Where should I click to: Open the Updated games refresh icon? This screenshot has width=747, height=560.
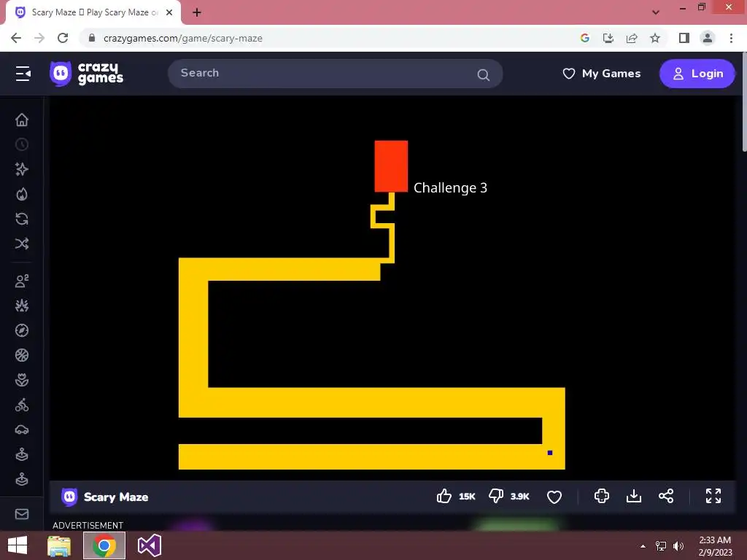pos(22,219)
